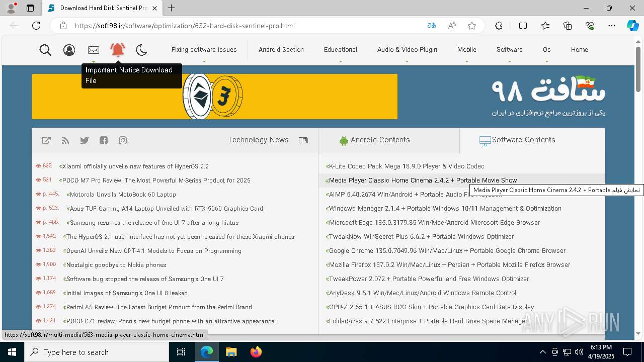
Task: Open Edge profile avatar icon
Action: coord(11,8)
